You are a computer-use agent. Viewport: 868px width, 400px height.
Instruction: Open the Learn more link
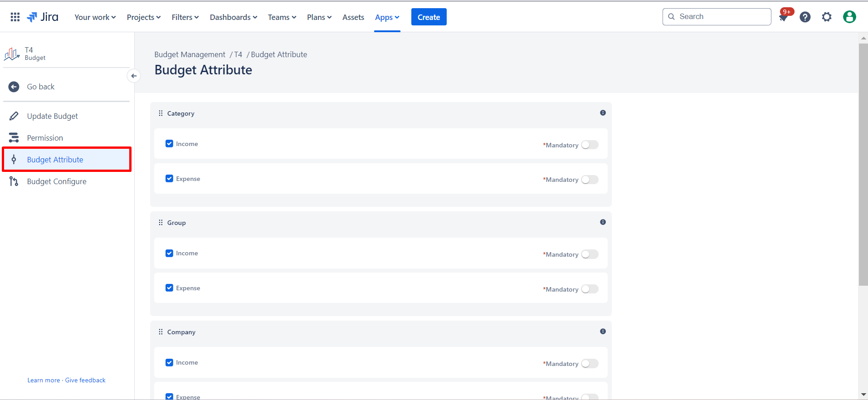click(x=44, y=380)
